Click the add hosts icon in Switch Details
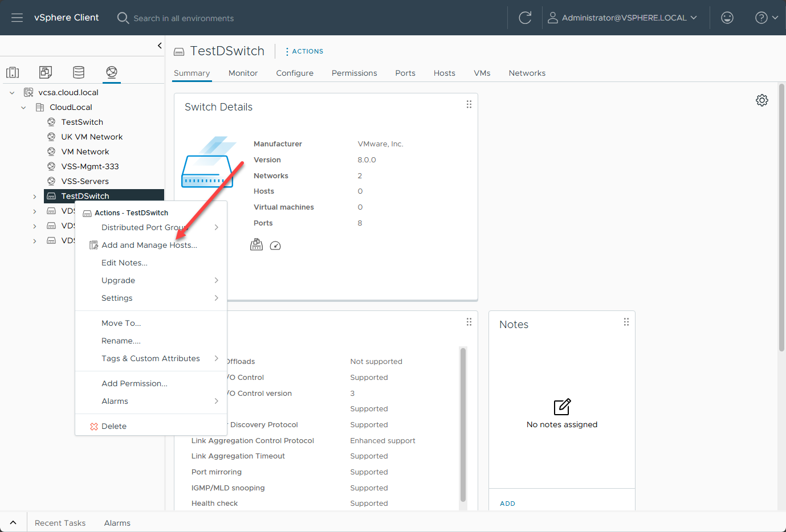This screenshot has width=786, height=532. coord(256,245)
